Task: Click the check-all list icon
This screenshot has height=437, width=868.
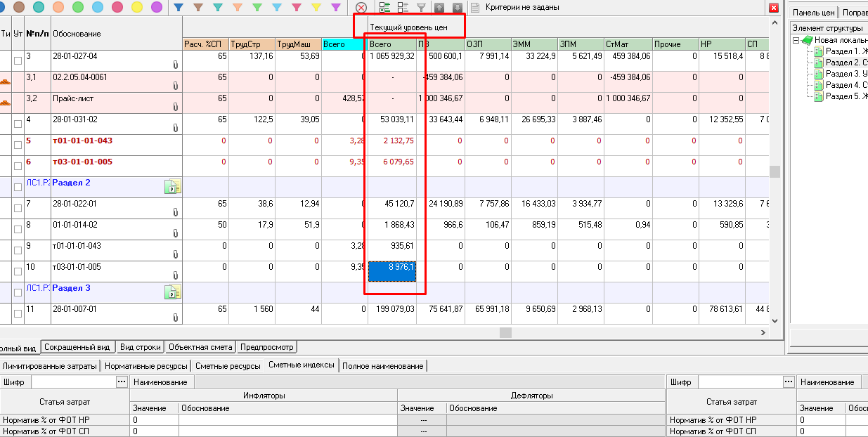Action: pos(384,8)
